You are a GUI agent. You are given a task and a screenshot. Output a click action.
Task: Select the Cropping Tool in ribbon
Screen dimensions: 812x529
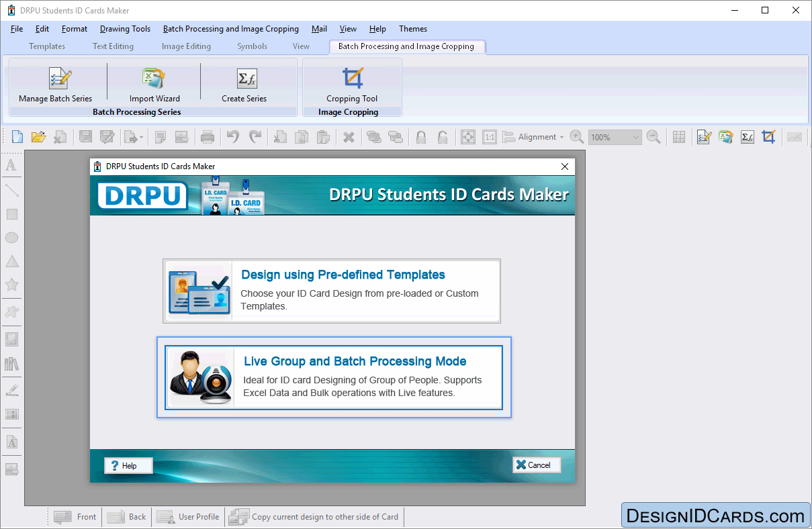click(x=352, y=85)
